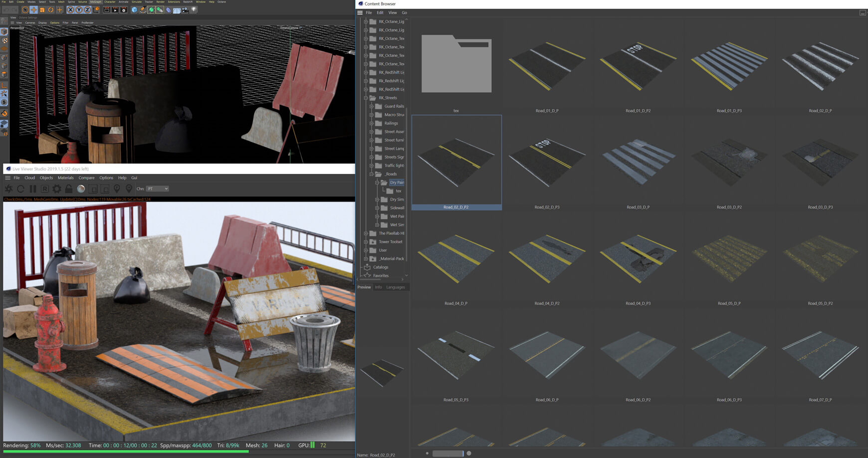Screen dimensions: 868x458
Task: Select the Favorites entry in tree
Action: pos(380,276)
